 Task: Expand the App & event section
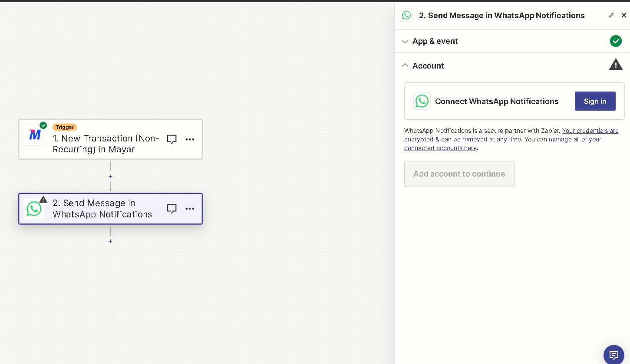tap(512, 41)
